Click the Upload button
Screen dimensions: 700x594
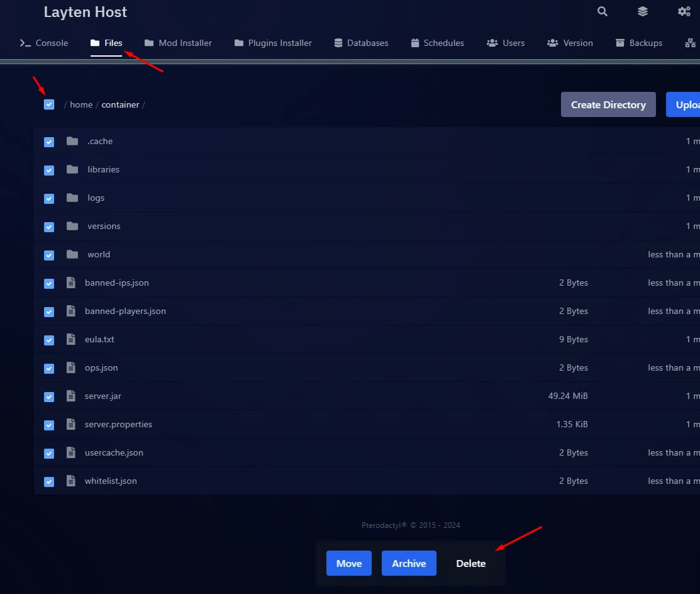[683, 104]
